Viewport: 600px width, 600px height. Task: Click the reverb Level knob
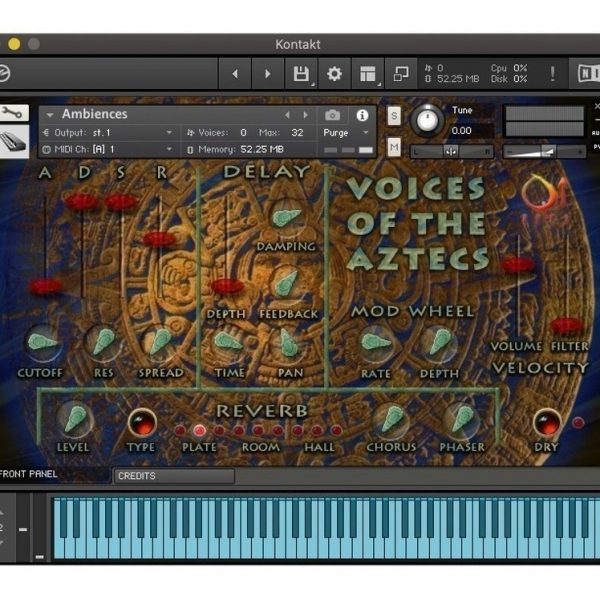pos(75,419)
